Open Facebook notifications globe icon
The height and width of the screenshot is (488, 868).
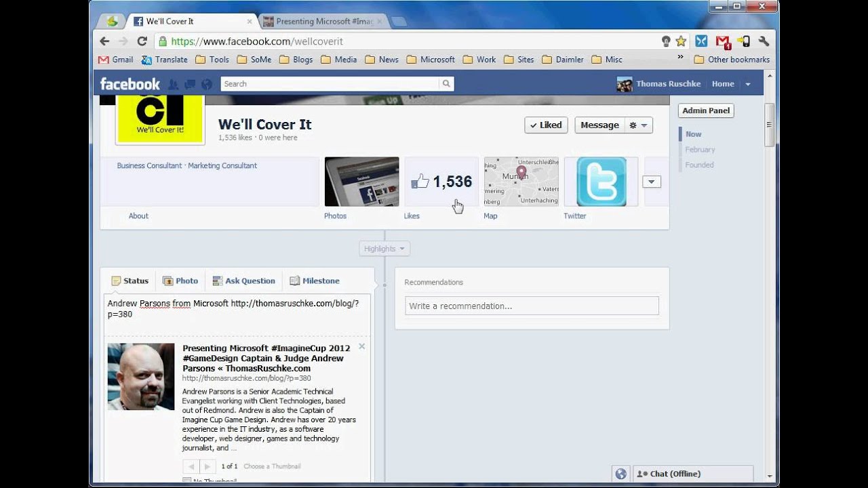coord(207,84)
